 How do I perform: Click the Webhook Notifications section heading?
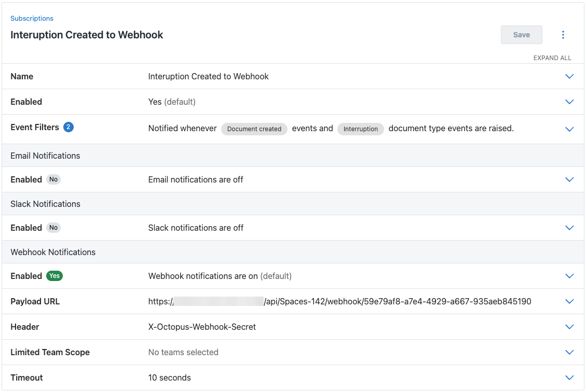pyautogui.click(x=53, y=252)
